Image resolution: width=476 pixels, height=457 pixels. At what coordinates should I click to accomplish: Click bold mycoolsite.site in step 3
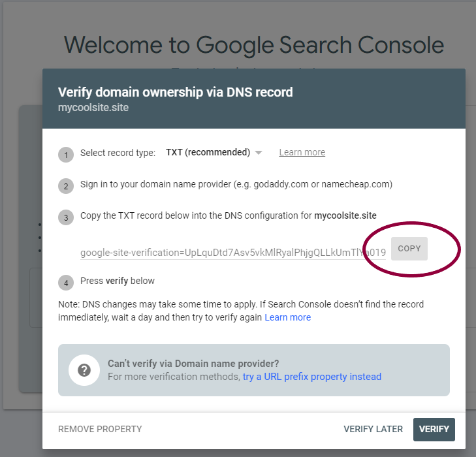tap(345, 215)
